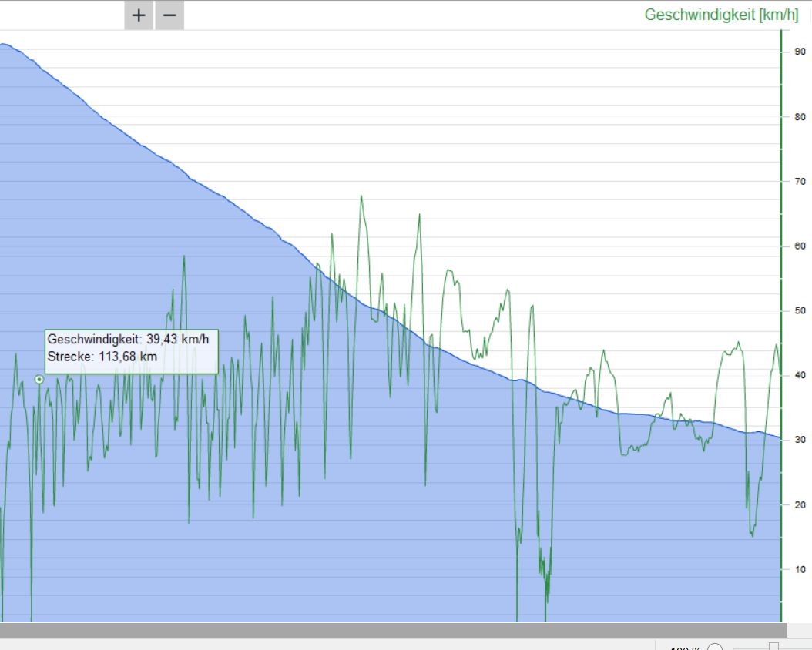Click the 90 tick label on speed axis
The width and height of the screenshot is (812, 650).
(x=800, y=52)
